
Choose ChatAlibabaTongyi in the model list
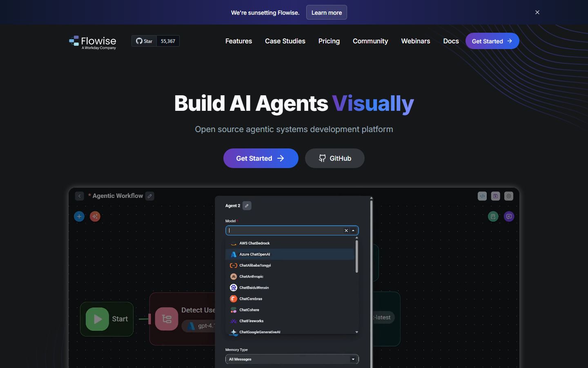click(290, 265)
